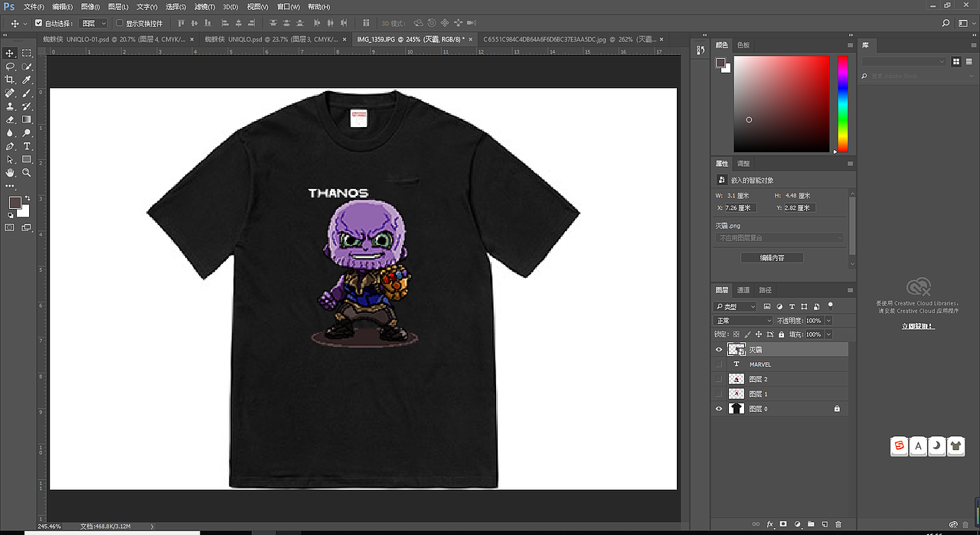Image resolution: width=980 pixels, height=535 pixels.
Task: Open the workspace switcher dropdown
Action: [x=965, y=24]
